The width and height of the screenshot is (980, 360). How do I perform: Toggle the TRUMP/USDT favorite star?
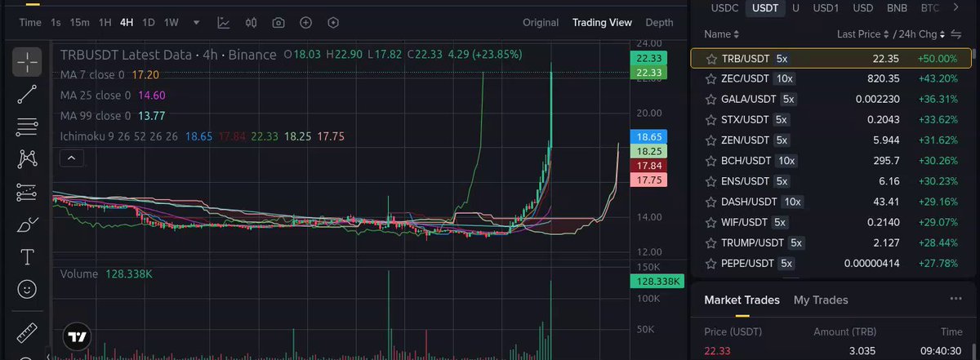[710, 243]
